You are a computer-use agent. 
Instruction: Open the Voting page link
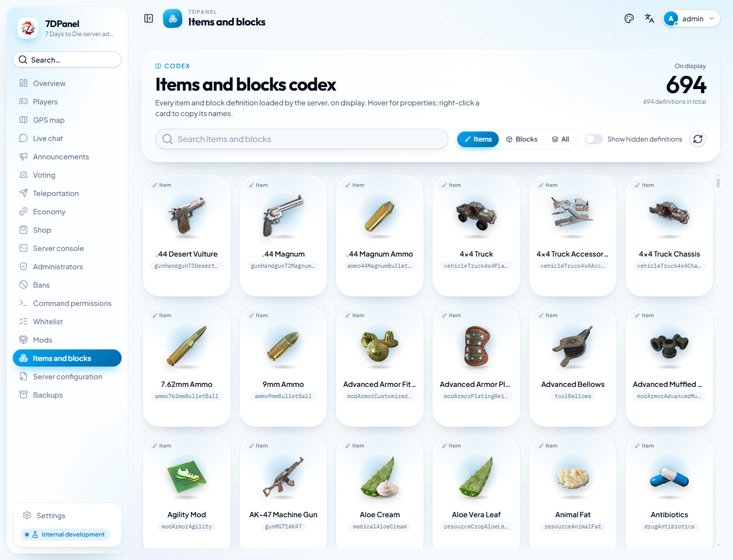[x=67, y=175]
